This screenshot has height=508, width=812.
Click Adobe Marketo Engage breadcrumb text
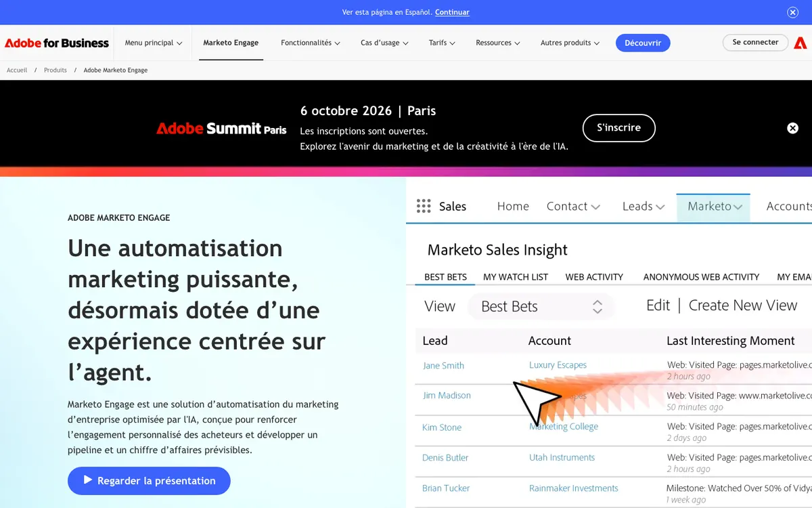tap(116, 70)
